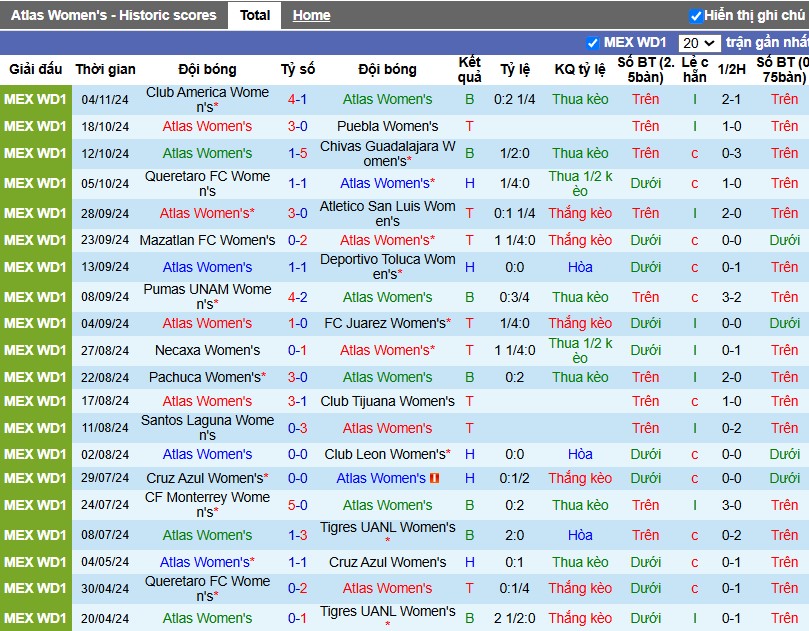
Task: Open FC Juarez Women's team link
Action: pos(387,323)
